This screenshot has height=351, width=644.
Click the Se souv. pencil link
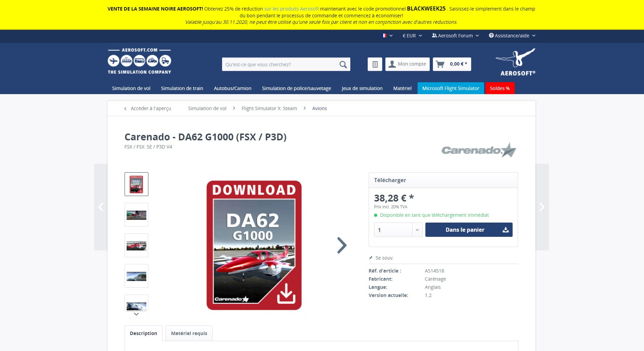pos(381,258)
